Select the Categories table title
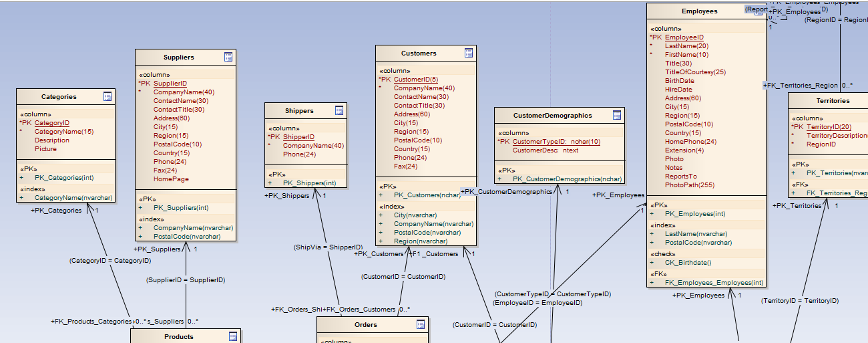Screen dimensions: 868x343 point(59,97)
